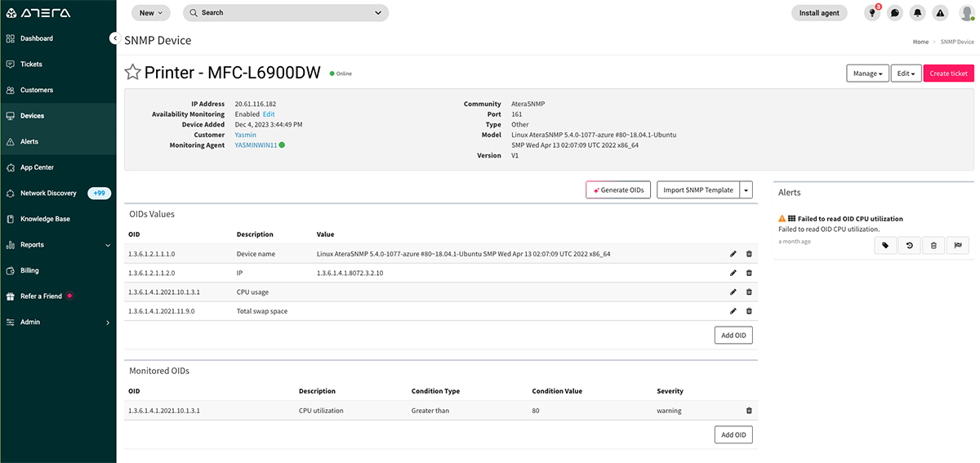This screenshot has height=463, width=980.
Task: Open the New dropdown
Action: (151, 13)
